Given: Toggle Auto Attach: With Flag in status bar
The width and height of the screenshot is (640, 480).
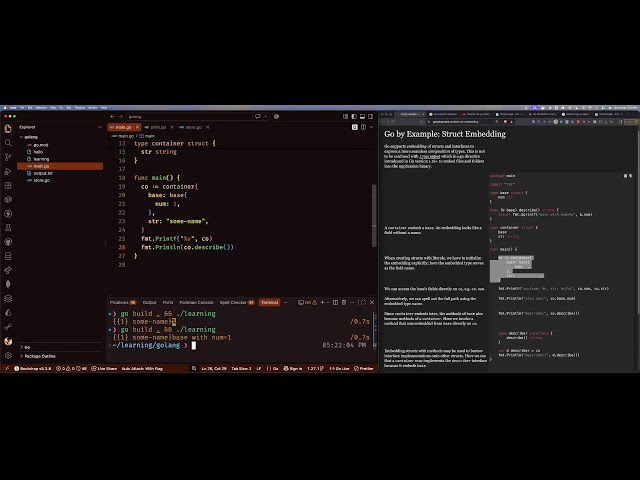Looking at the screenshot, I should tap(142, 369).
